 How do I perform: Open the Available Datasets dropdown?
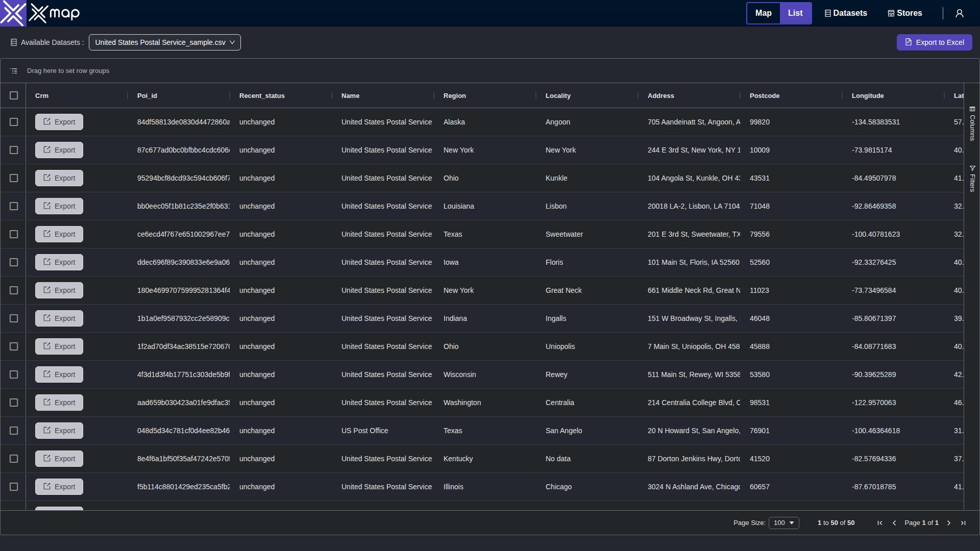pos(164,42)
